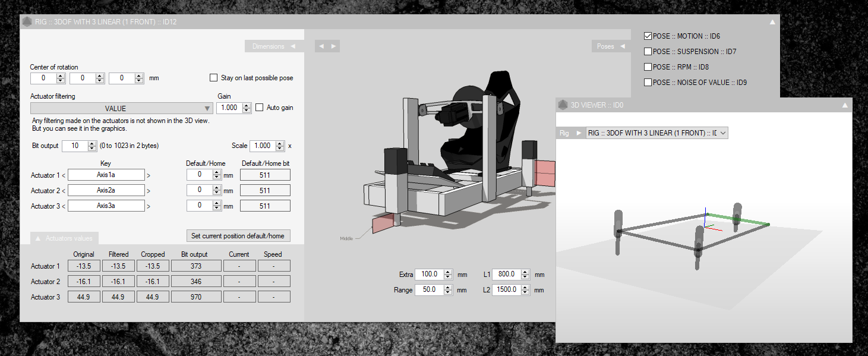Click the less-than arrow before Axis2a key
868x356 pixels.
tap(64, 191)
